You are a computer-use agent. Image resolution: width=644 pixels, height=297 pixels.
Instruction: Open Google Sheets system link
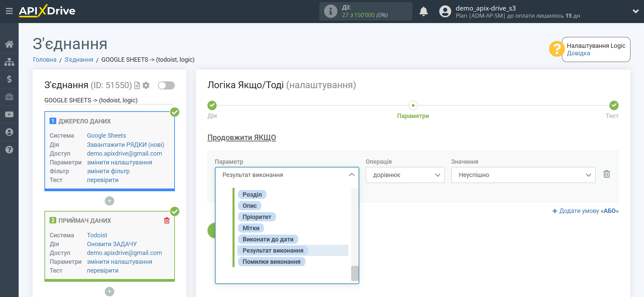pyautogui.click(x=106, y=136)
